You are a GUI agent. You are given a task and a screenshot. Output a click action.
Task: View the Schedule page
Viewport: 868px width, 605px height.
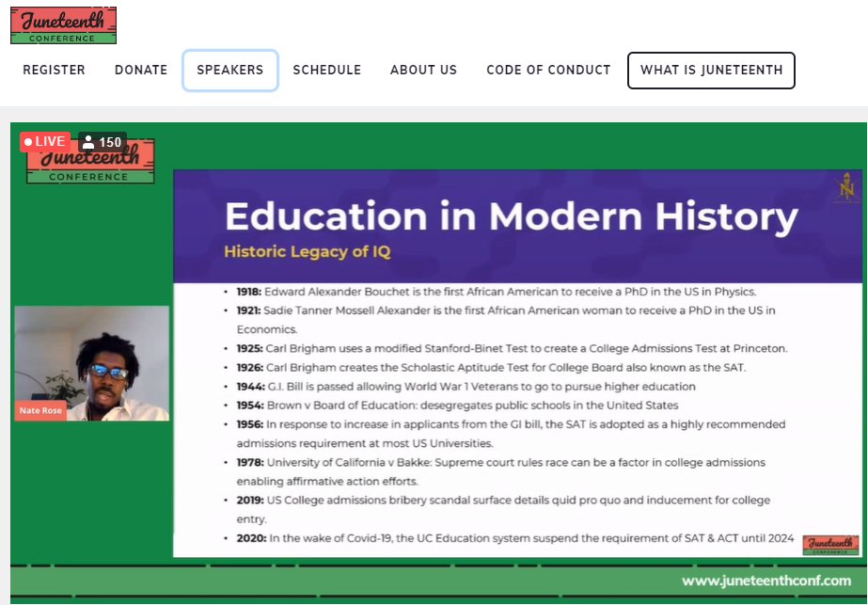pyautogui.click(x=326, y=70)
